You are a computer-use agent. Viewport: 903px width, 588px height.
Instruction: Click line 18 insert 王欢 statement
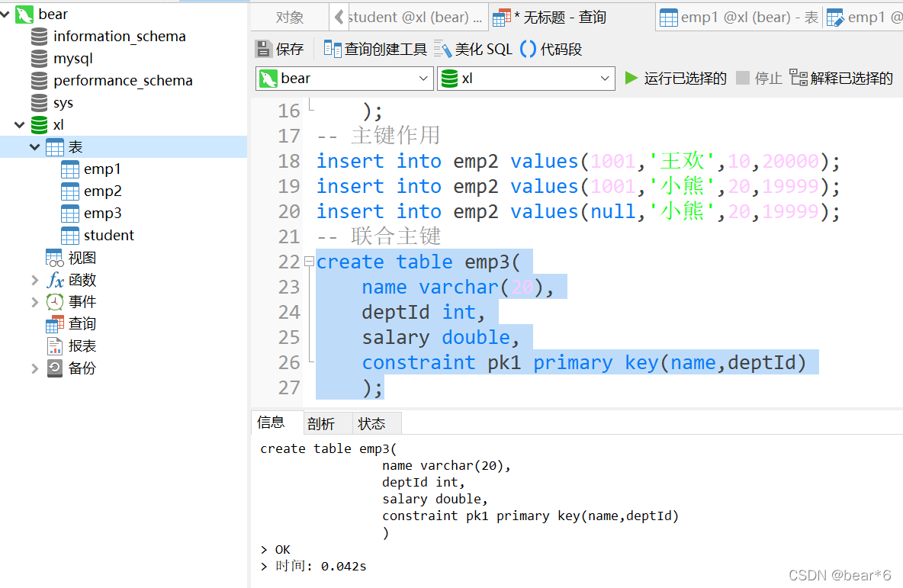click(578, 161)
